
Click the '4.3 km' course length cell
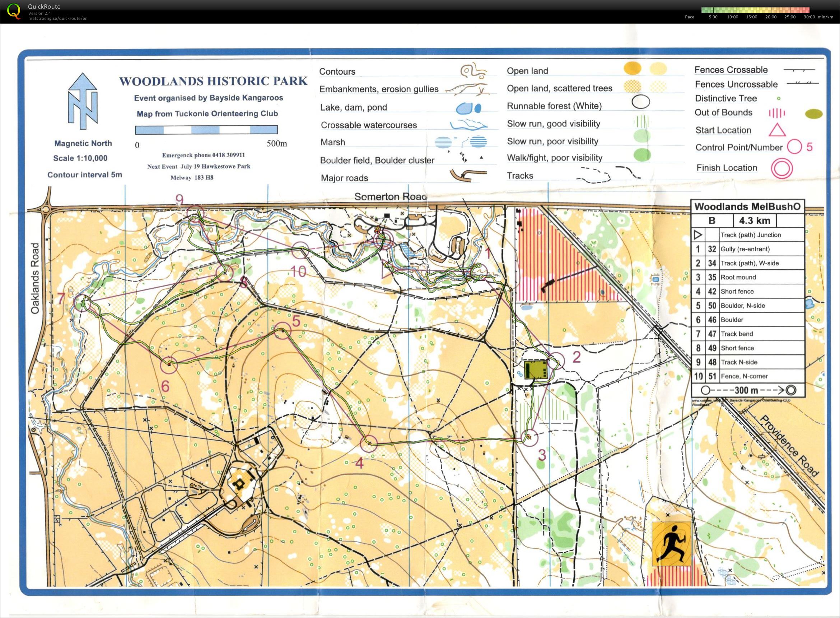click(755, 221)
